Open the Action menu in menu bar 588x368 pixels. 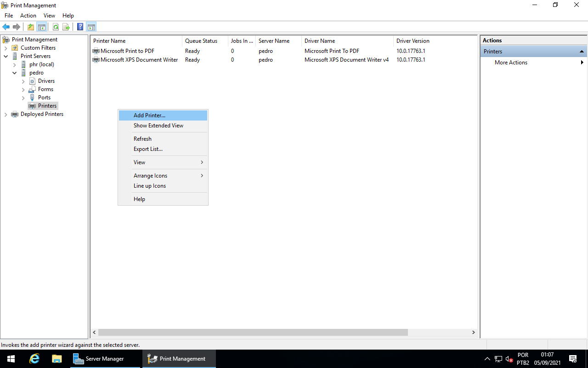click(28, 16)
